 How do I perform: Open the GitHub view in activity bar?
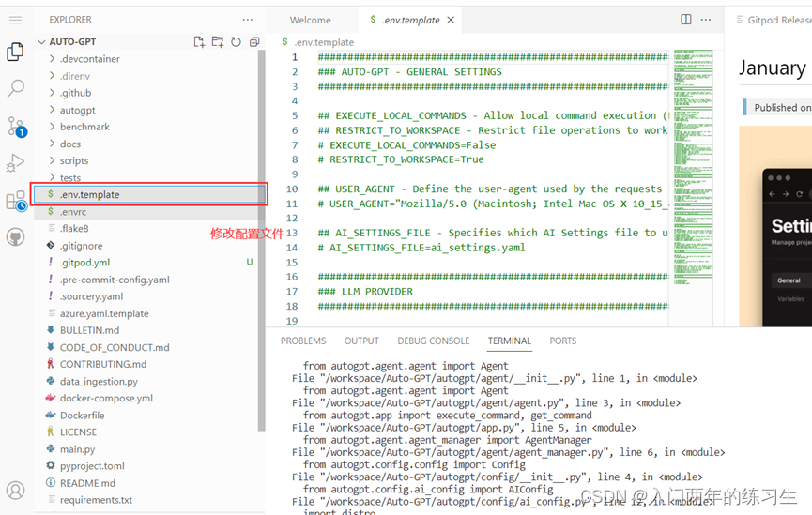16,237
